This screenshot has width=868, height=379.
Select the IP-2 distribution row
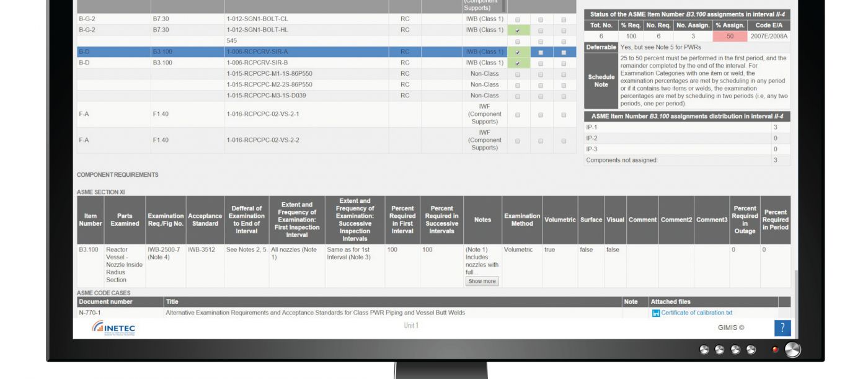click(687, 138)
